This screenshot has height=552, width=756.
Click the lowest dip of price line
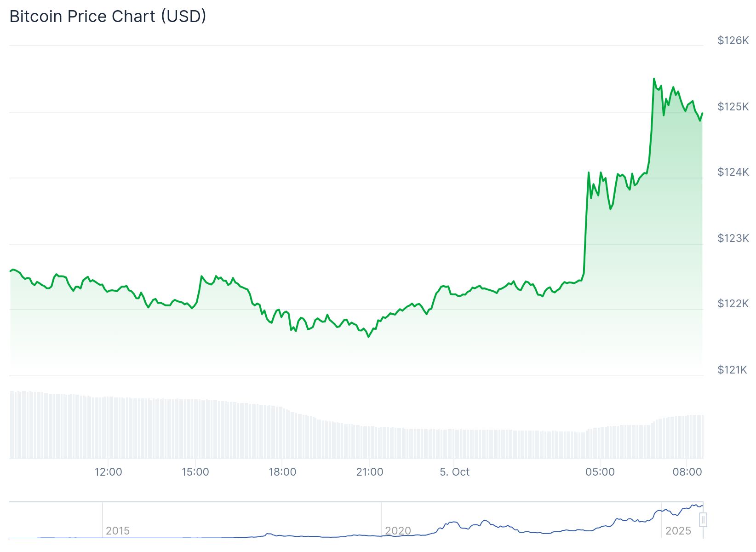368,337
